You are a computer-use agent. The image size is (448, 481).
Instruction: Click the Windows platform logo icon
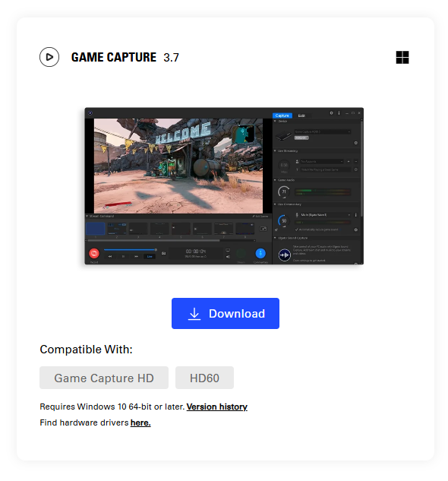pyautogui.click(x=402, y=57)
